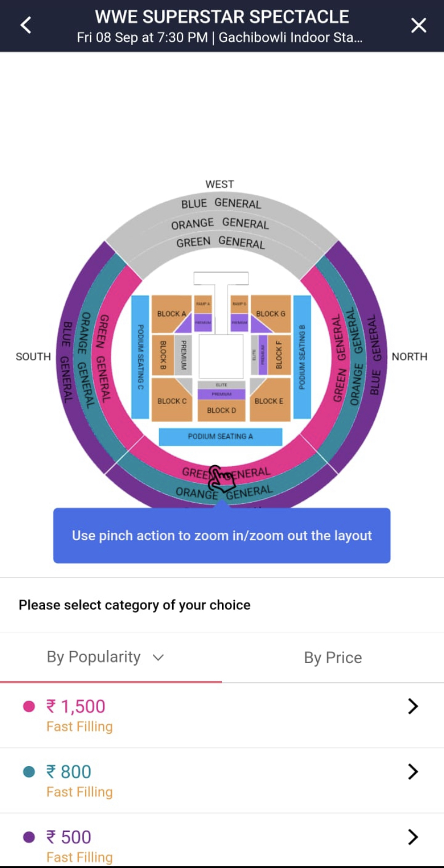Tap the teal ₹ 800 color dot

[29, 771]
